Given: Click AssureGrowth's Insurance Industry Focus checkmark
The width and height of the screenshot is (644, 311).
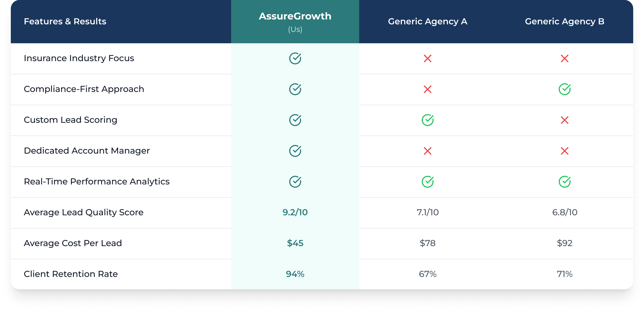Looking at the screenshot, I should (295, 59).
